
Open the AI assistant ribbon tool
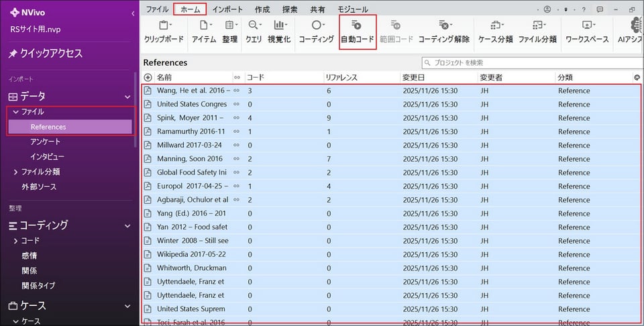click(631, 32)
